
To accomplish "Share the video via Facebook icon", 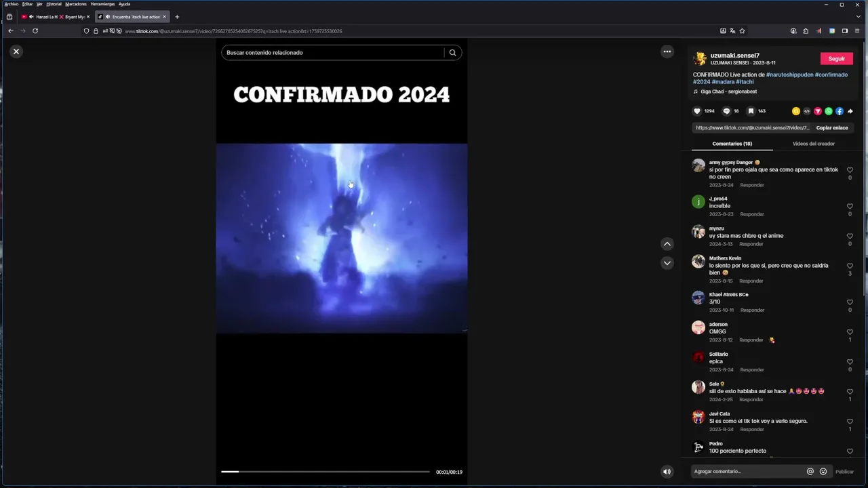I will tap(840, 111).
